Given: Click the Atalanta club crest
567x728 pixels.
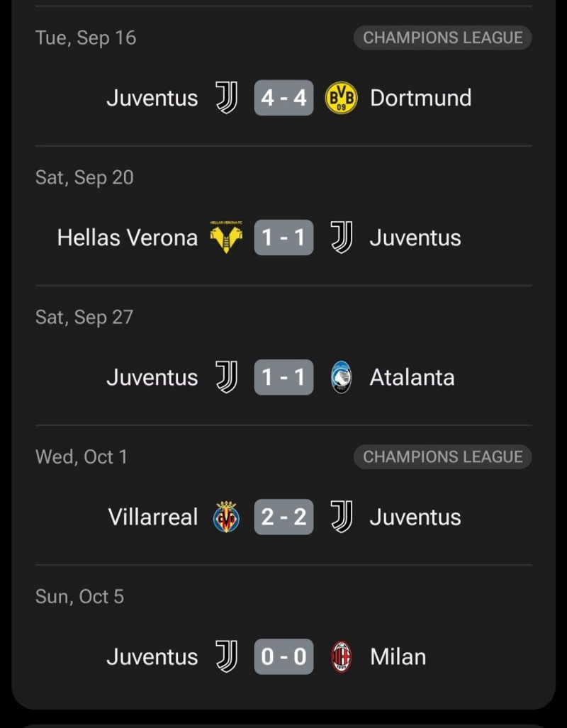Looking at the screenshot, I should coord(341,377).
